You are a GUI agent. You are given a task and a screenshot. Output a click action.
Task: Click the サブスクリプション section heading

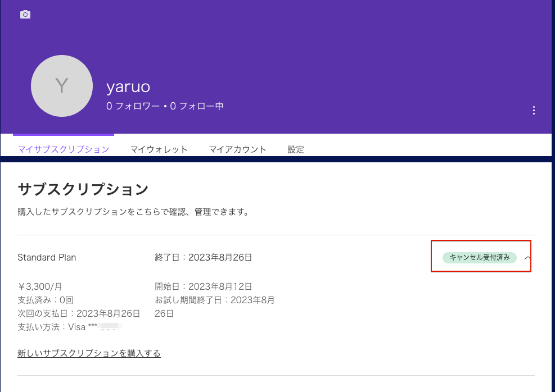pyautogui.click(x=83, y=189)
